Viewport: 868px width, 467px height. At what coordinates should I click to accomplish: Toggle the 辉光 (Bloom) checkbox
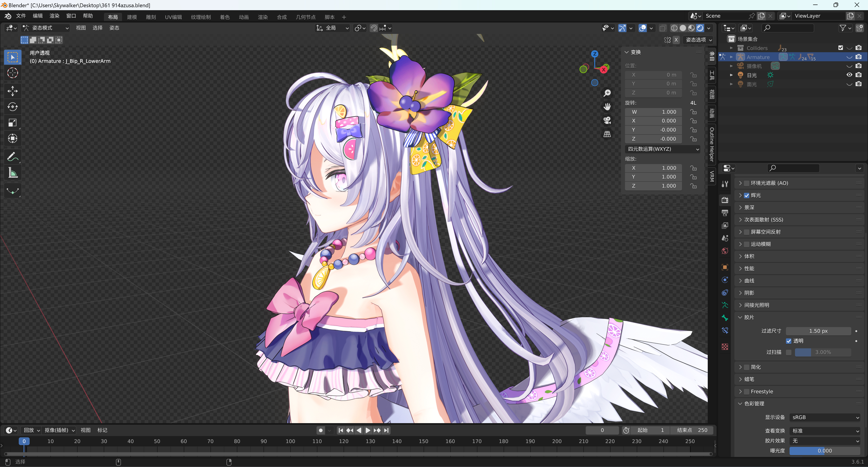[x=747, y=196]
